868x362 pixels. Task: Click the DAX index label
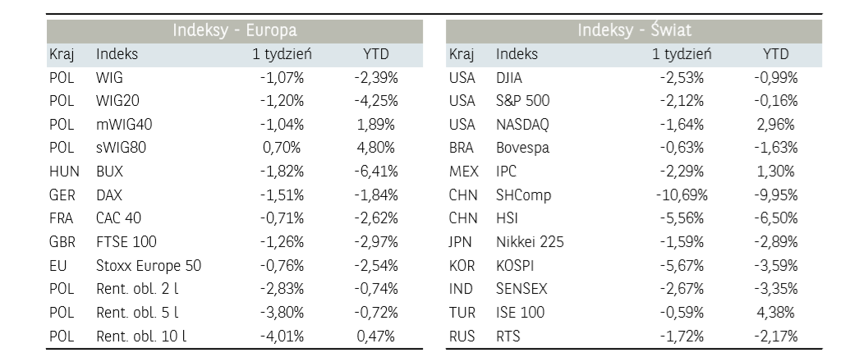coord(109,195)
